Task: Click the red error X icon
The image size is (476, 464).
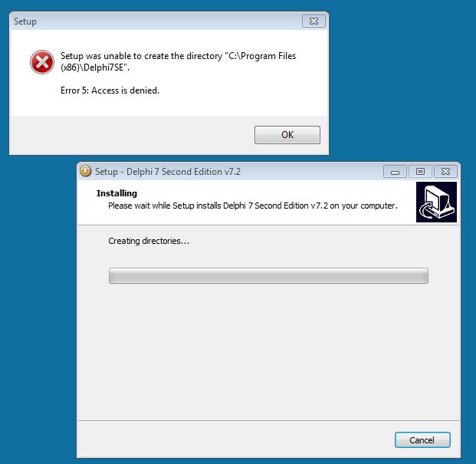Action: tap(42, 62)
